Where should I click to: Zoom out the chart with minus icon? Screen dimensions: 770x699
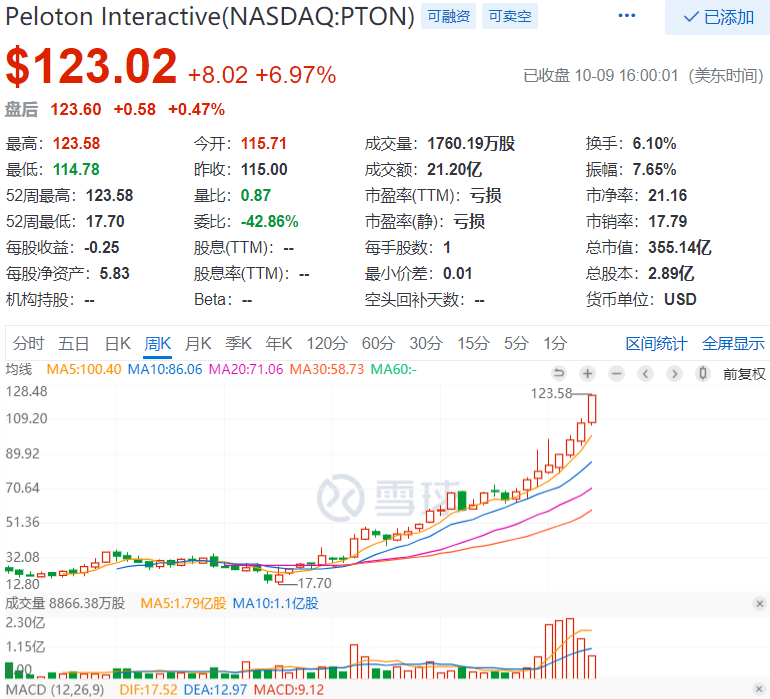click(x=616, y=374)
